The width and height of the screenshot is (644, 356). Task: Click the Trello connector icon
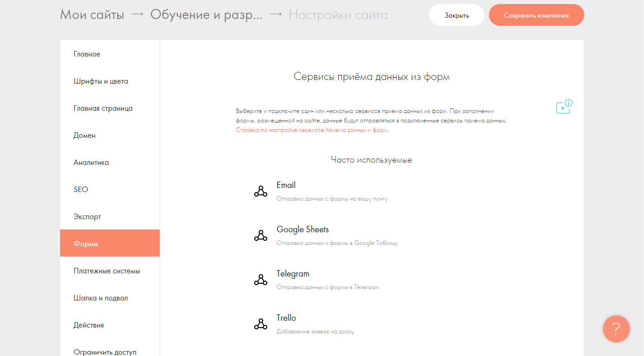(x=260, y=324)
